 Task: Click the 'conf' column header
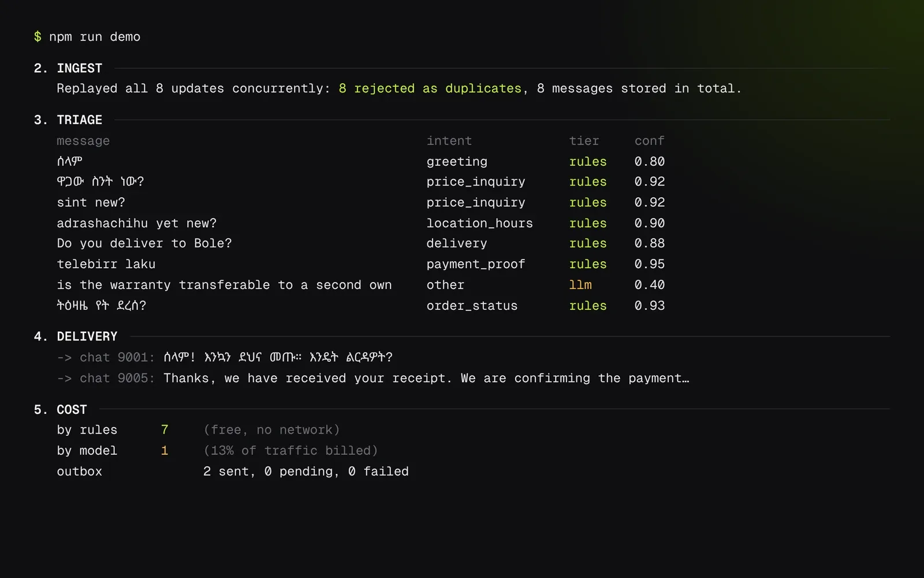(650, 141)
